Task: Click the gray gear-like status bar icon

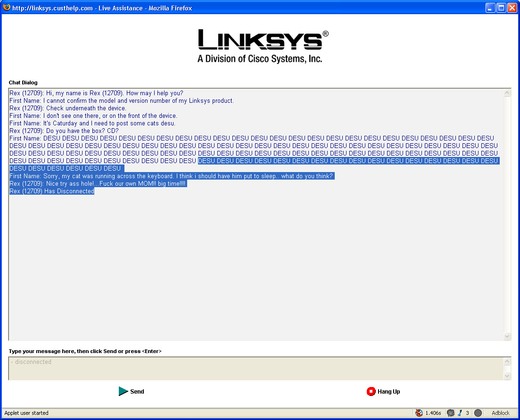Action: tap(450, 413)
